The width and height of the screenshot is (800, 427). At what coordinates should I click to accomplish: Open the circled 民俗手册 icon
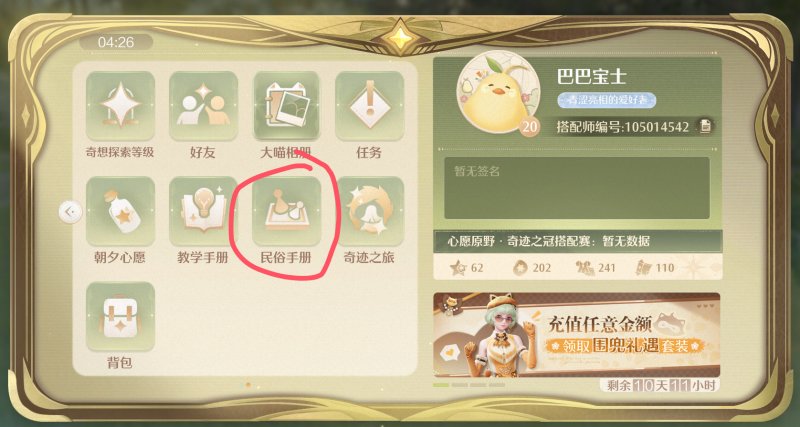pyautogui.click(x=286, y=211)
